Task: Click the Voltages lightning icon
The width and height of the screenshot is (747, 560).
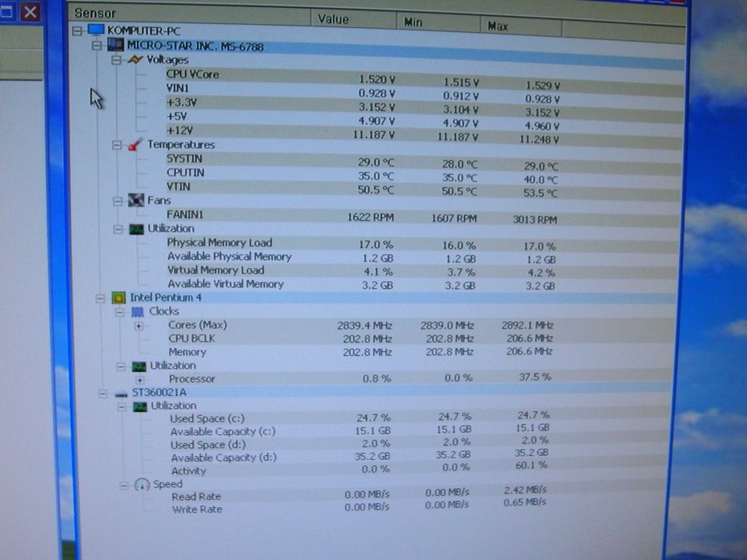Action: coord(135,59)
